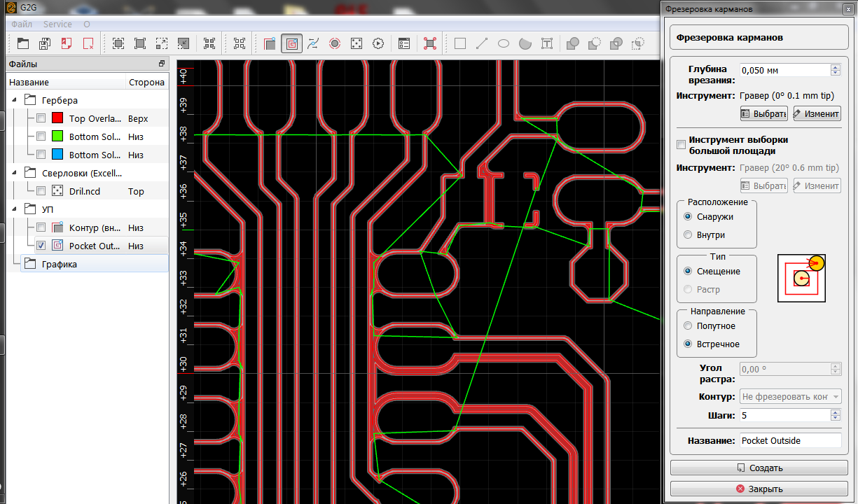Click the last dashed boolean shape icon
The image size is (858, 504).
click(638, 43)
